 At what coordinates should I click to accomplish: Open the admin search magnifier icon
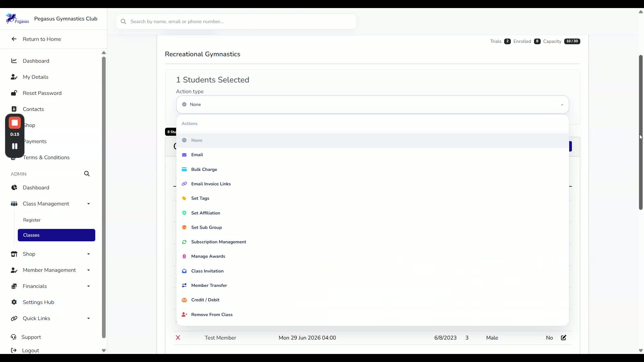coord(87,174)
